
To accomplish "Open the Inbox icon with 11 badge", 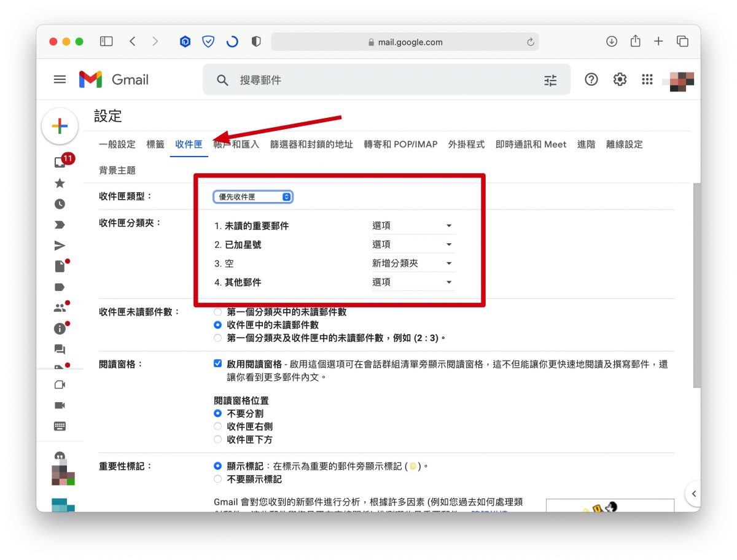I will pyautogui.click(x=61, y=161).
